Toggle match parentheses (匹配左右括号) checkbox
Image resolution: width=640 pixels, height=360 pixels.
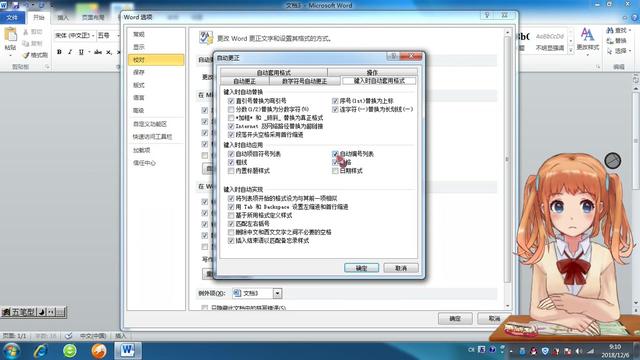pyautogui.click(x=231, y=224)
